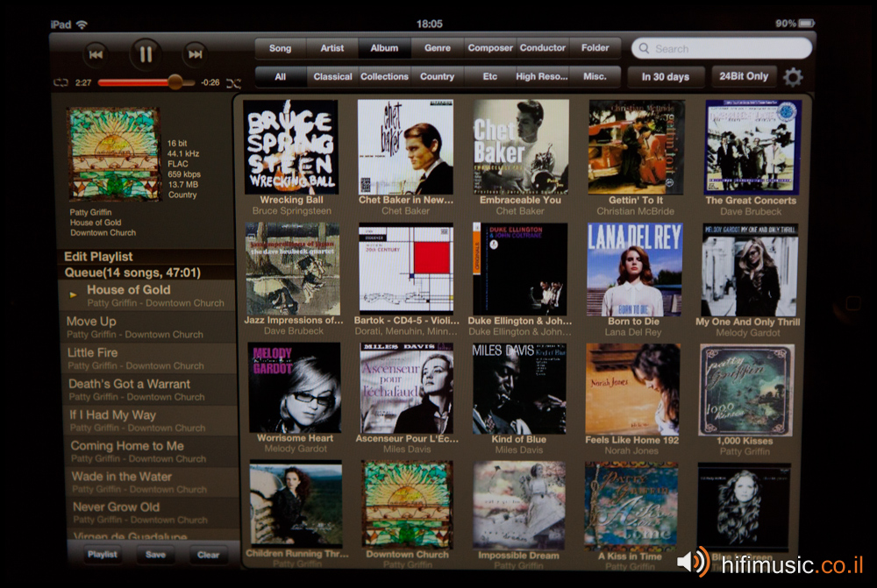
Task: Browse by Folder tab
Action: point(595,48)
